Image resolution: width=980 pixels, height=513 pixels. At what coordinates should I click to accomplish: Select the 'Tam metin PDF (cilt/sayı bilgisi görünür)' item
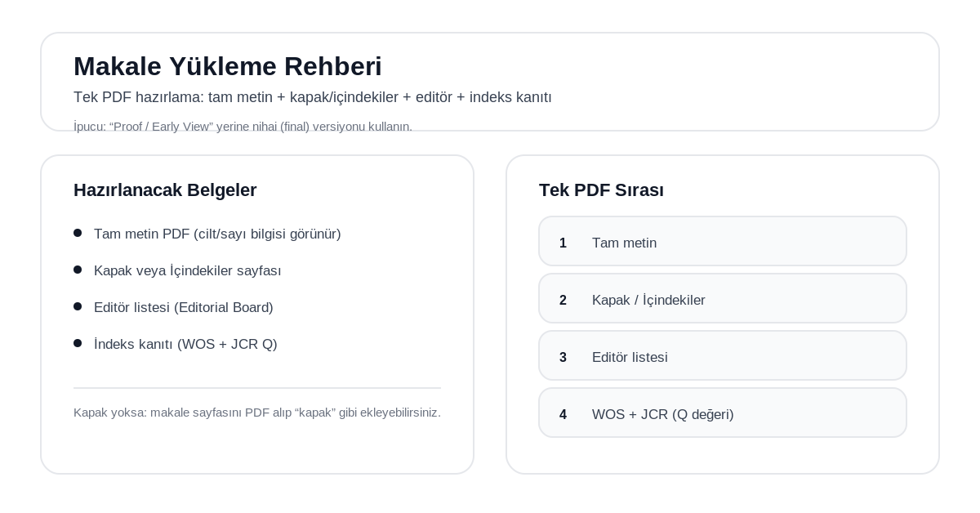(x=217, y=234)
